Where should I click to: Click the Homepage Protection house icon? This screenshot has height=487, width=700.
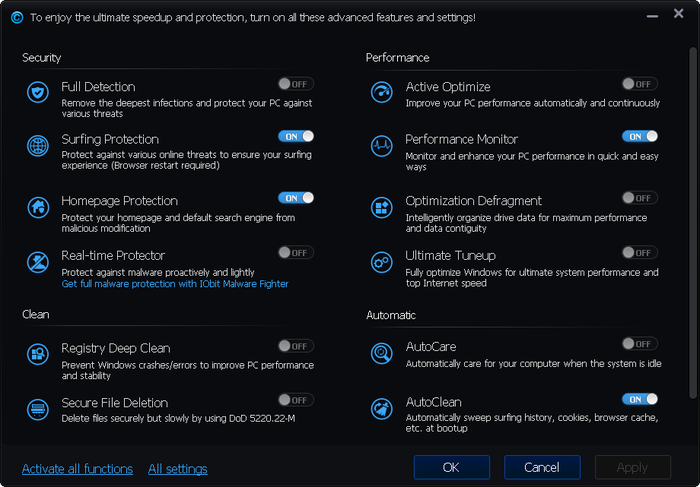[x=37, y=207]
